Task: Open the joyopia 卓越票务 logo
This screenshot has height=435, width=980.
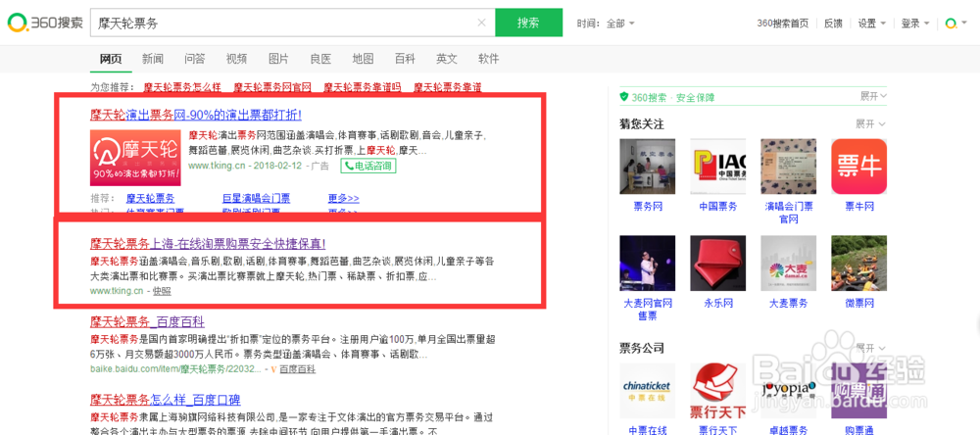Action: coord(788,391)
